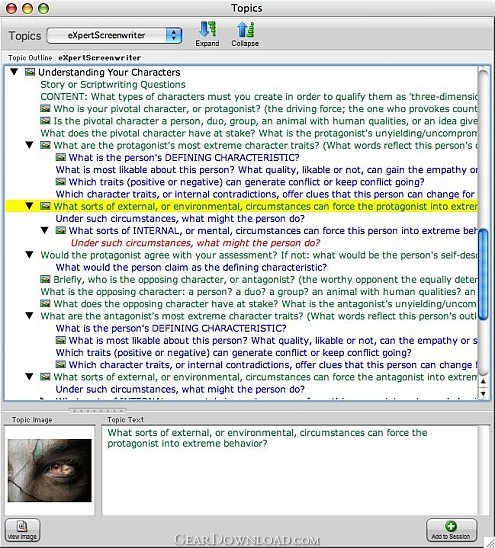Click the scrollbar up arrow
This screenshot has height=548, width=495.
click(483, 382)
